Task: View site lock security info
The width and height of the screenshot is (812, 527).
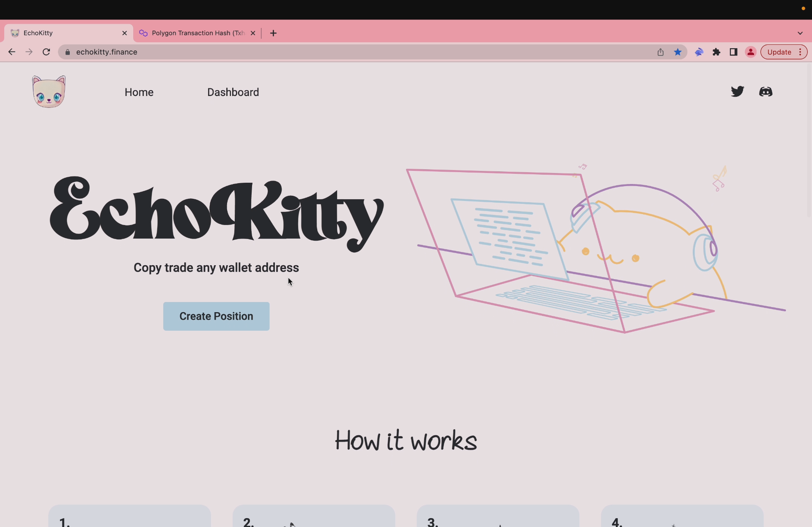Action: pos(68,52)
